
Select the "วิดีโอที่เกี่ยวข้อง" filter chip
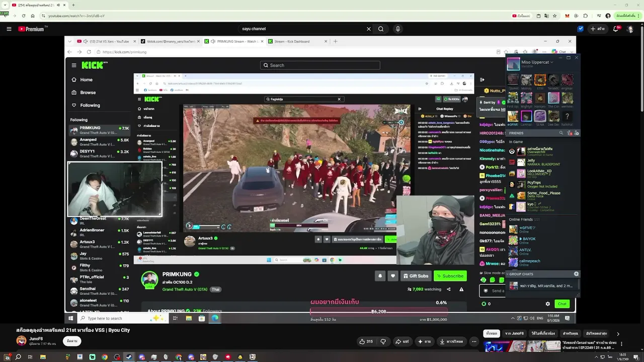pyautogui.click(x=544, y=333)
